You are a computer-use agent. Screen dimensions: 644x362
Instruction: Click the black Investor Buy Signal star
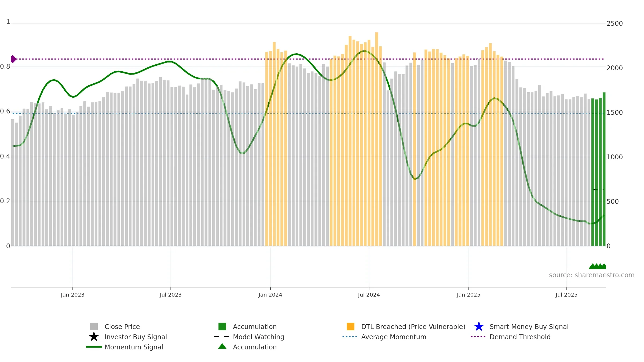94,337
